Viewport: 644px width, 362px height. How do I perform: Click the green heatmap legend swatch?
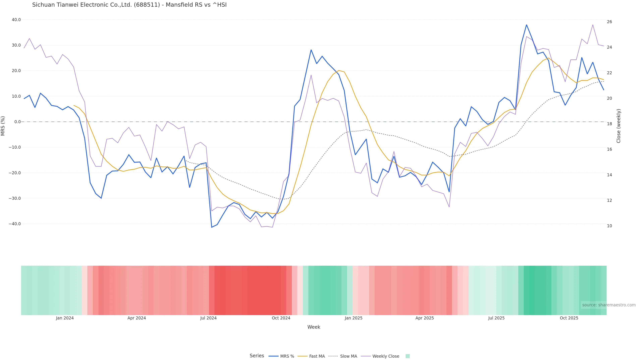click(x=408, y=356)
